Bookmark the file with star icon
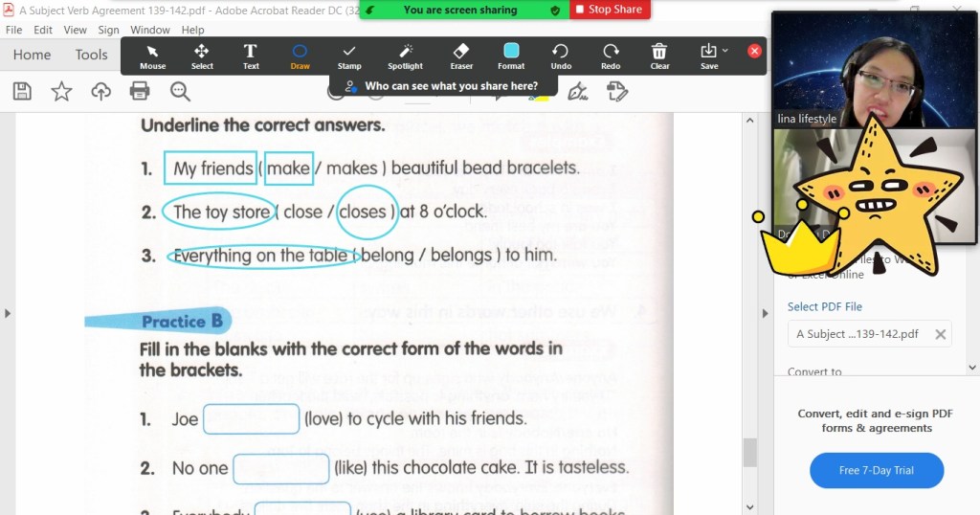The height and width of the screenshot is (515, 980). click(61, 91)
